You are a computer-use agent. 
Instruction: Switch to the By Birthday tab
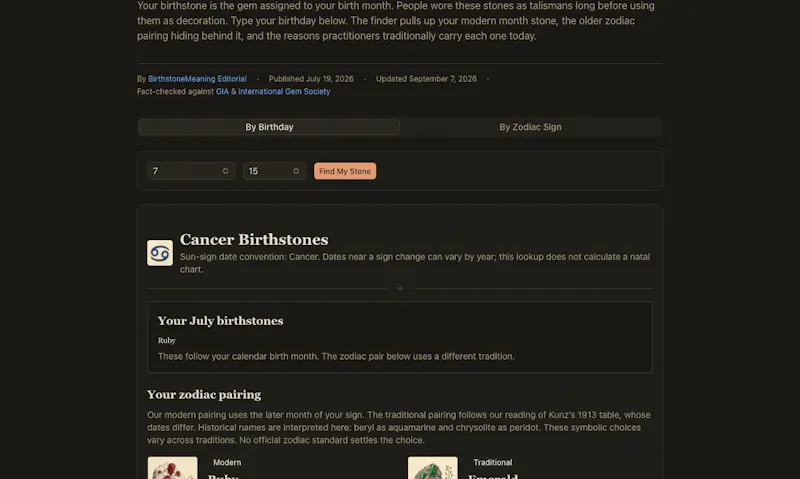[x=269, y=127]
